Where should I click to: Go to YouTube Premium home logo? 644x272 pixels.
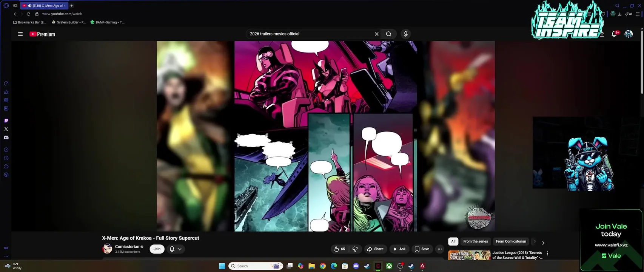pos(42,34)
